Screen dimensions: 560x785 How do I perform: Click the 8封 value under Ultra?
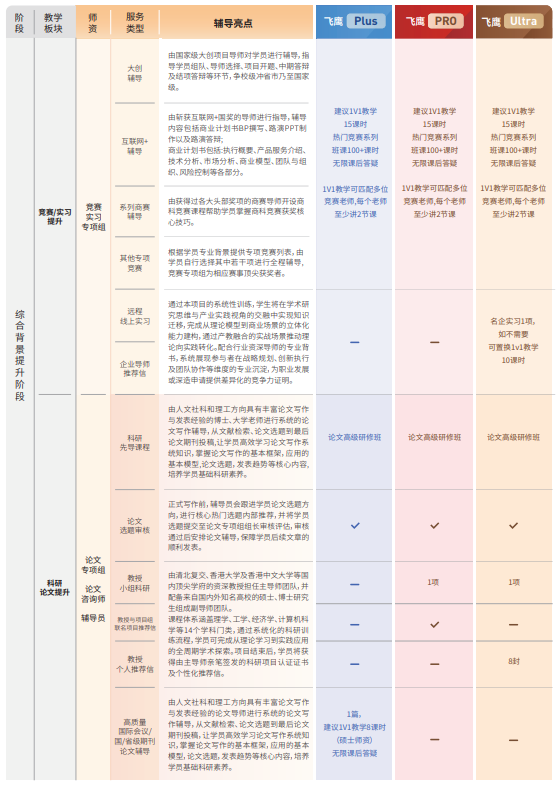pyautogui.click(x=514, y=661)
